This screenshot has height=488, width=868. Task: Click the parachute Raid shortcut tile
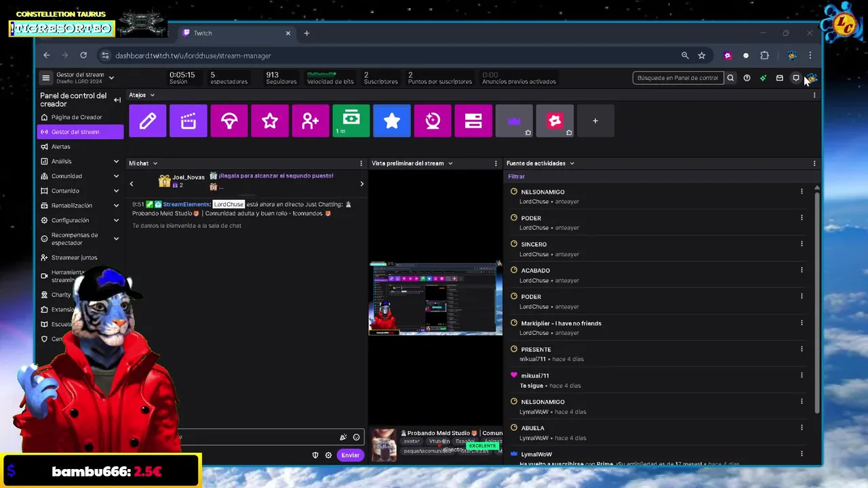[229, 121]
